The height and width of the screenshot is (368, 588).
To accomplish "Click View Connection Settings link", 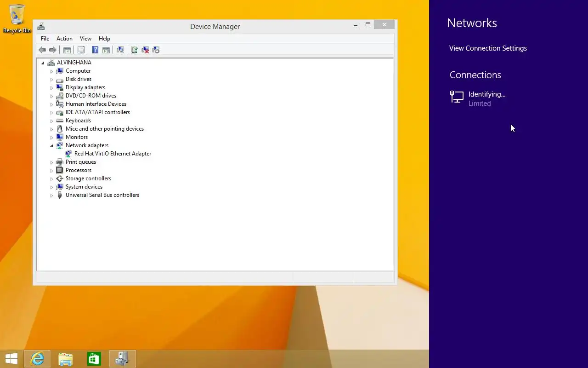I will pyautogui.click(x=488, y=48).
